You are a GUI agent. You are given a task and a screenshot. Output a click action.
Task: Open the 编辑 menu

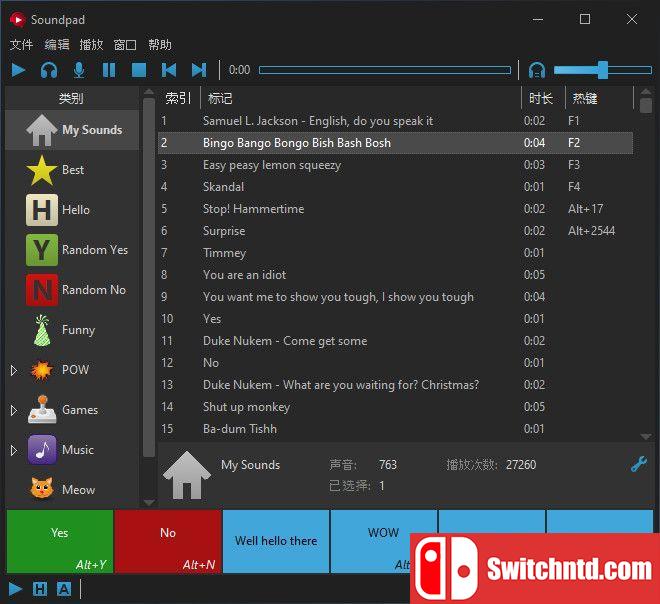[57, 45]
